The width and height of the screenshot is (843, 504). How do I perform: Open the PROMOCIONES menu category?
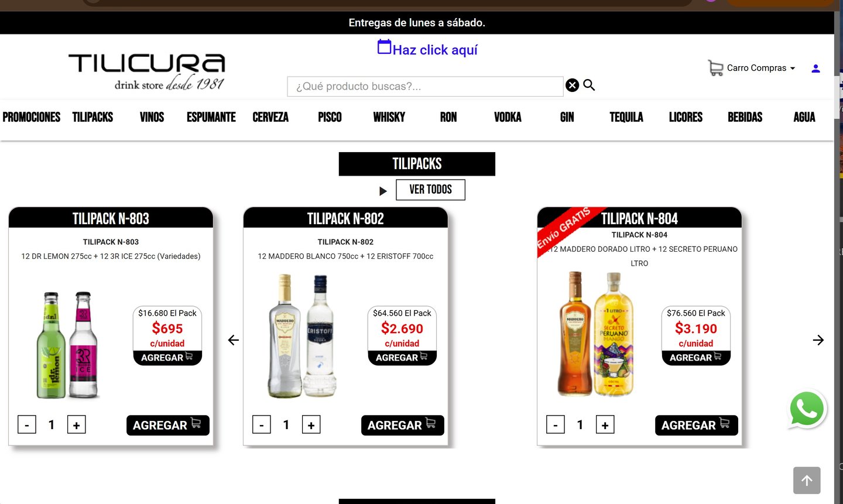click(32, 117)
